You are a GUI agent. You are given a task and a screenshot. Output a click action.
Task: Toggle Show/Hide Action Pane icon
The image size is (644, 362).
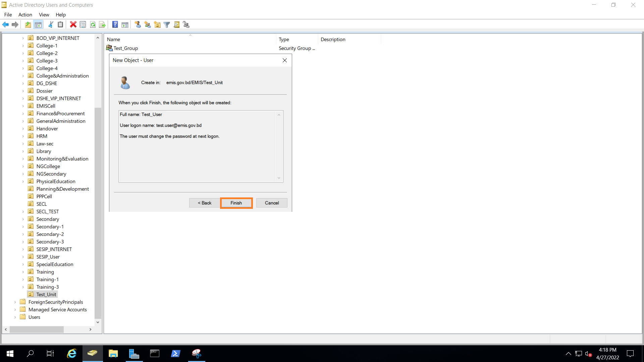tap(125, 24)
